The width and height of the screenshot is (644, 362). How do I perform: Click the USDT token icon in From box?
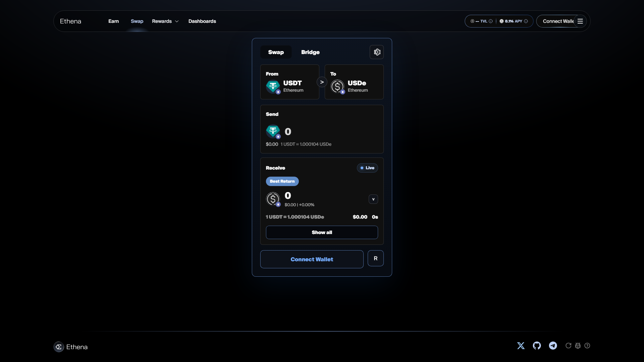click(x=273, y=87)
